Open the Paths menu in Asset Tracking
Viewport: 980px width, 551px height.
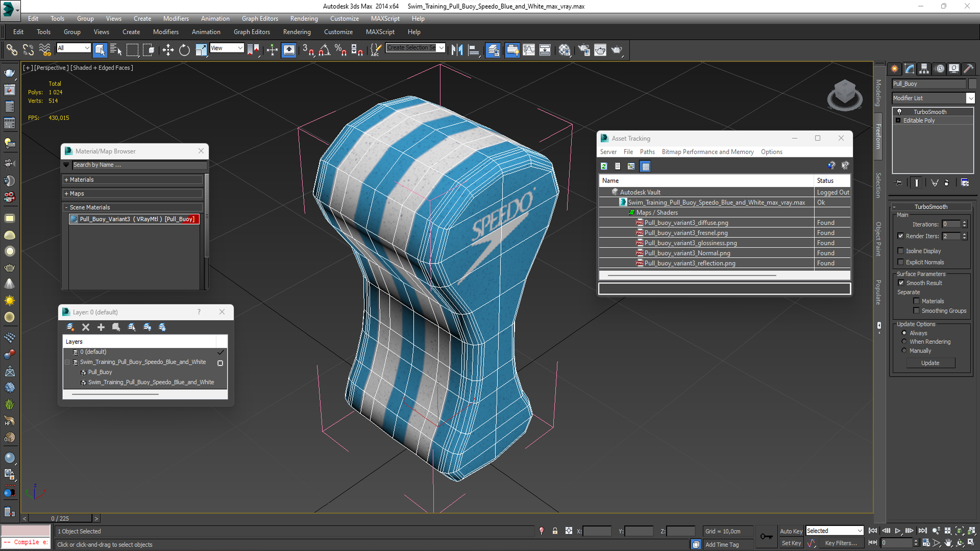[647, 152]
